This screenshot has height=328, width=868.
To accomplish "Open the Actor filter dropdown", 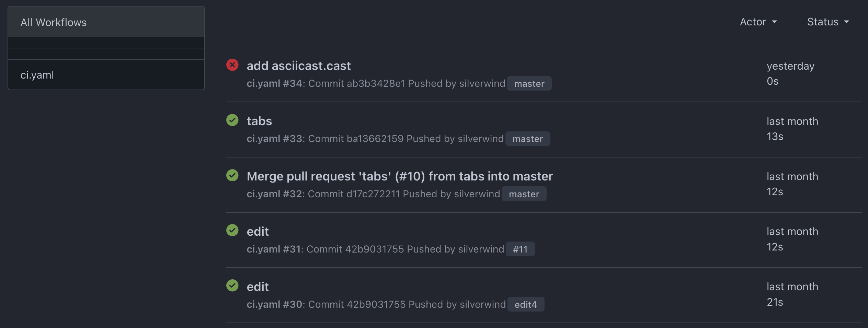I will pyautogui.click(x=758, y=22).
